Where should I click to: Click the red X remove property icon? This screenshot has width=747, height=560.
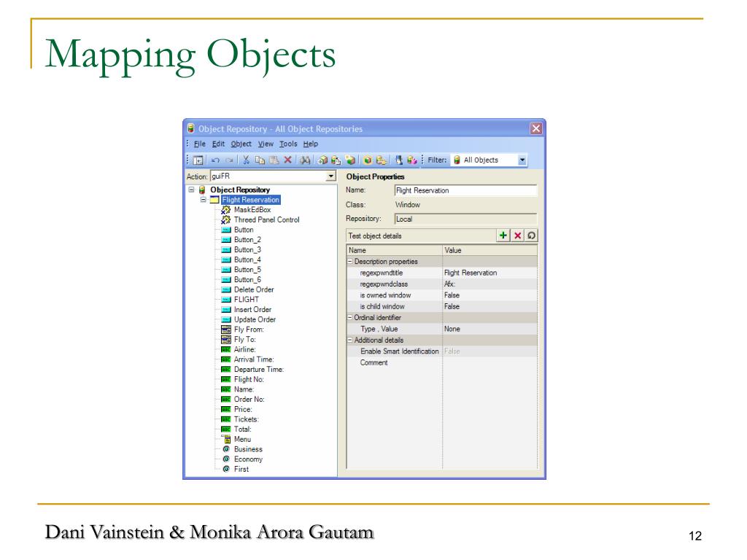[517, 236]
